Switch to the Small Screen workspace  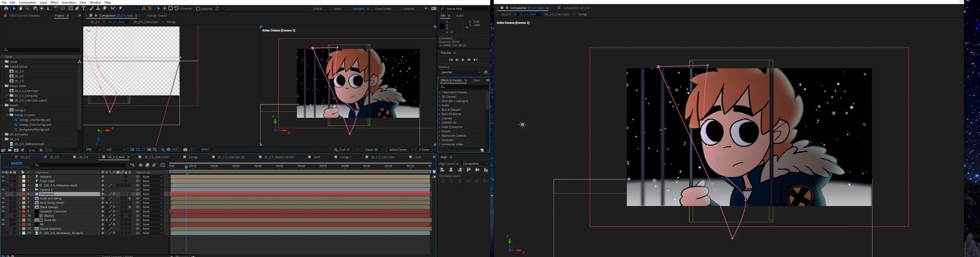[x=383, y=9]
